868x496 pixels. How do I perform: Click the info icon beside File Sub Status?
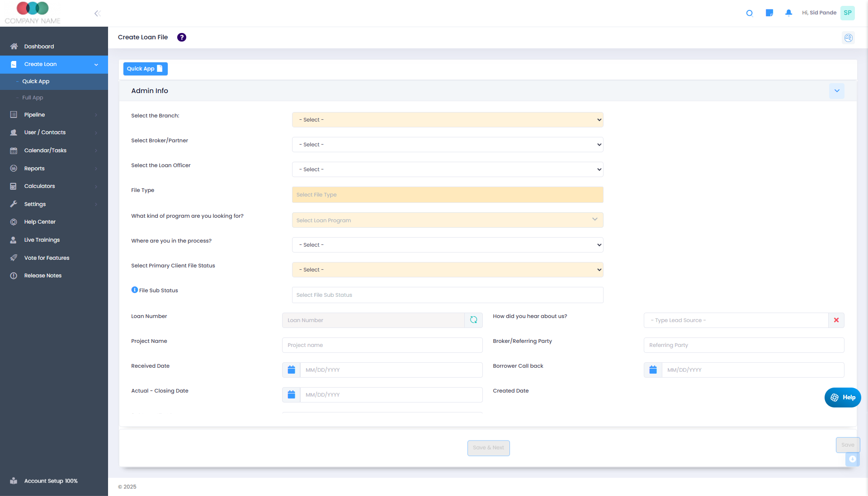[134, 290]
